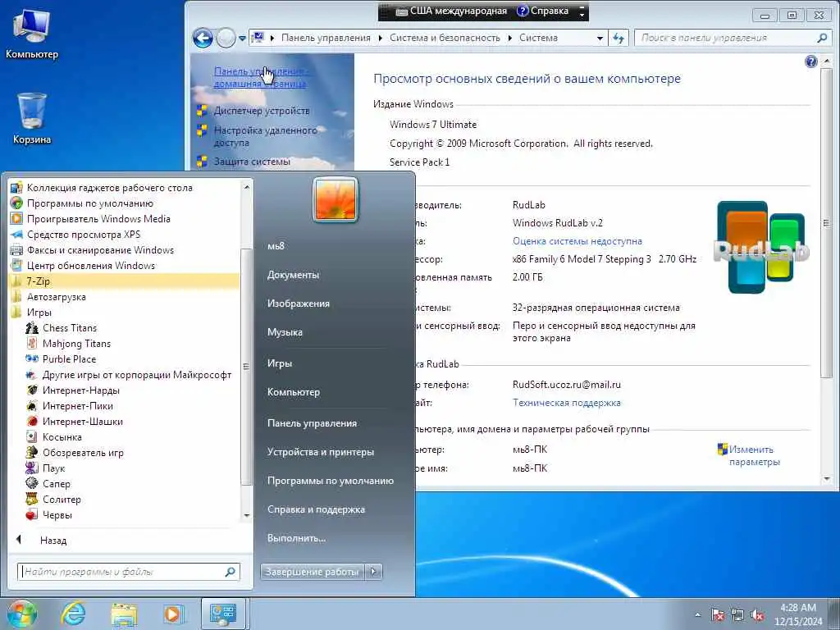Viewport: 840px width, 630px height.
Task: Open Панель управления from Start menu
Action: point(312,423)
